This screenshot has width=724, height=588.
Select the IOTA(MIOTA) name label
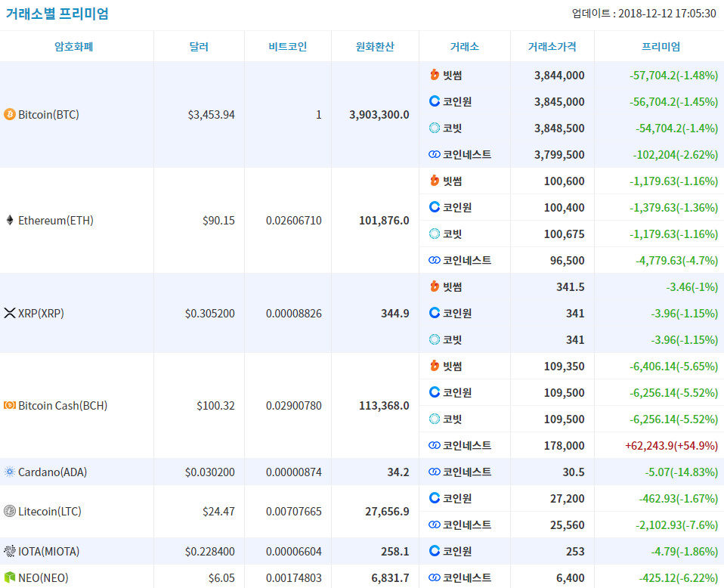click(x=48, y=551)
